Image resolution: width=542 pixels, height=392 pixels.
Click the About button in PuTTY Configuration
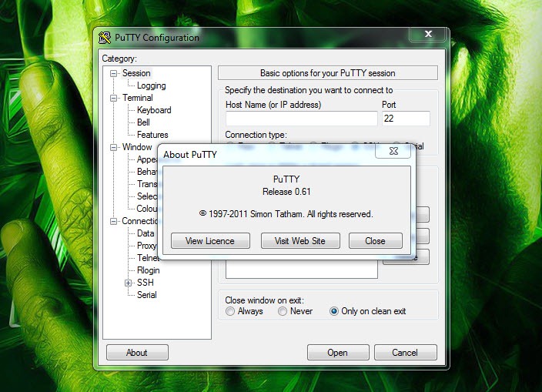pos(137,353)
